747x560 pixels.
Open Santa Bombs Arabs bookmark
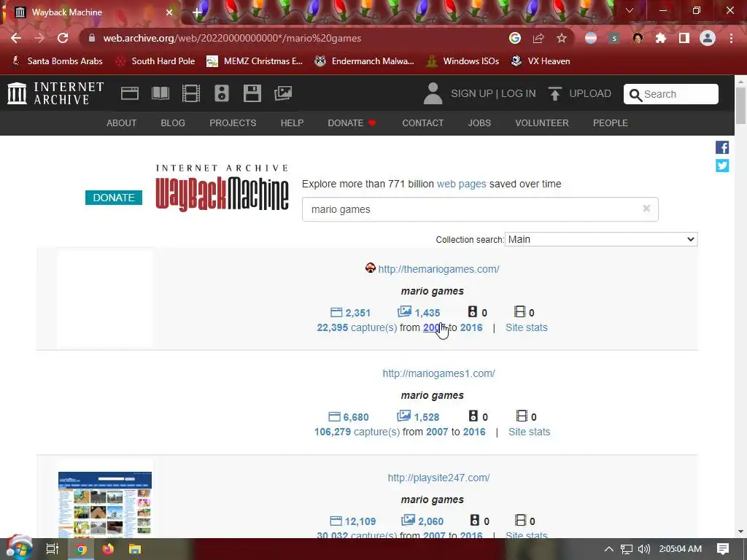click(57, 61)
